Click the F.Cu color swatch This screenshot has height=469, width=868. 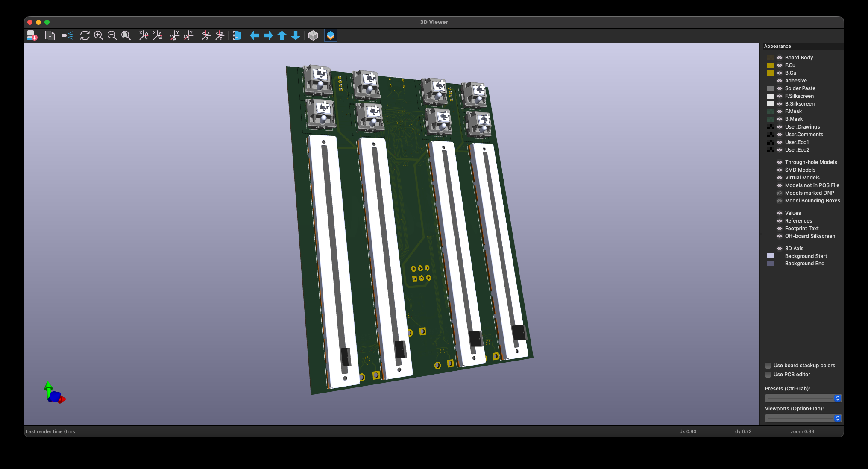[x=771, y=65]
